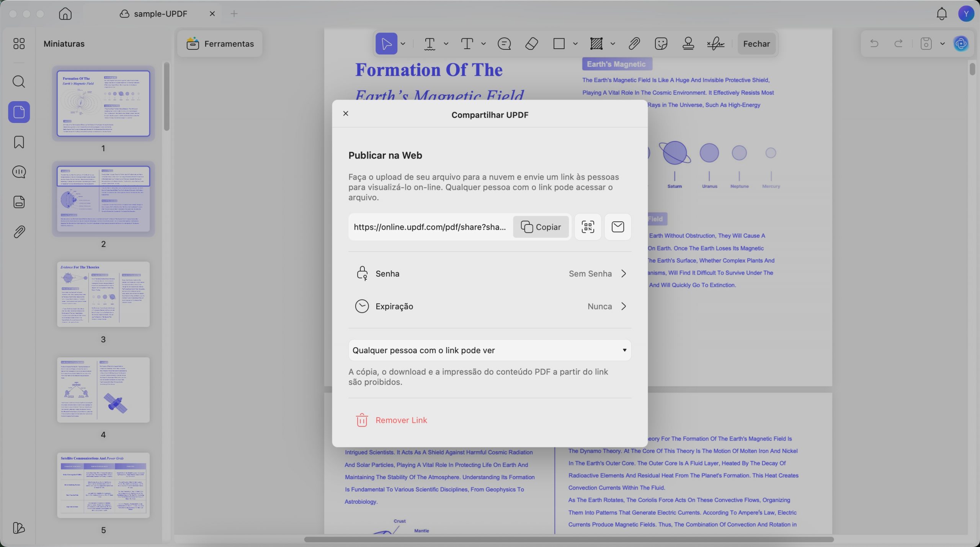Select the text insertion tool

[467, 44]
